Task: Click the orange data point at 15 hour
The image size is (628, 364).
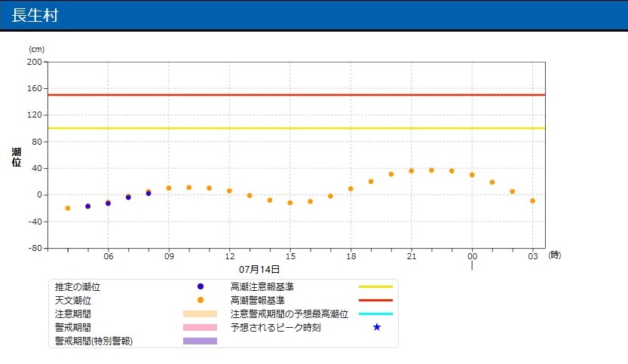Action: pyautogui.click(x=290, y=203)
